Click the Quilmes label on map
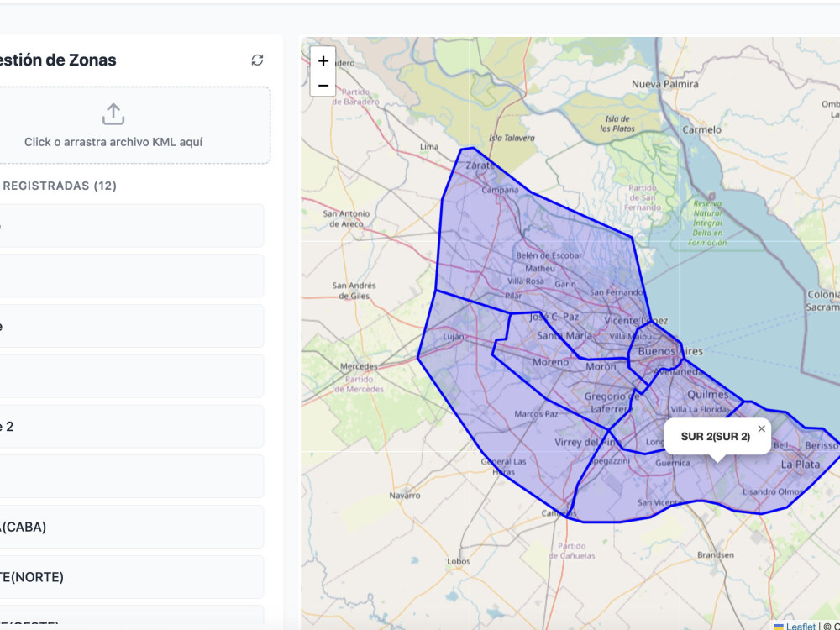Screen dimensions: 840x630 (707, 395)
